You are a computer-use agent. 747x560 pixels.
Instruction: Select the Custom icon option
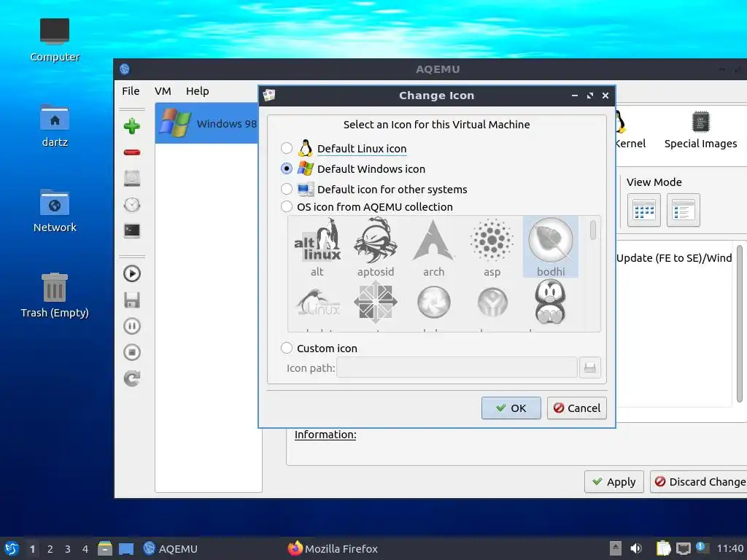click(x=320, y=348)
